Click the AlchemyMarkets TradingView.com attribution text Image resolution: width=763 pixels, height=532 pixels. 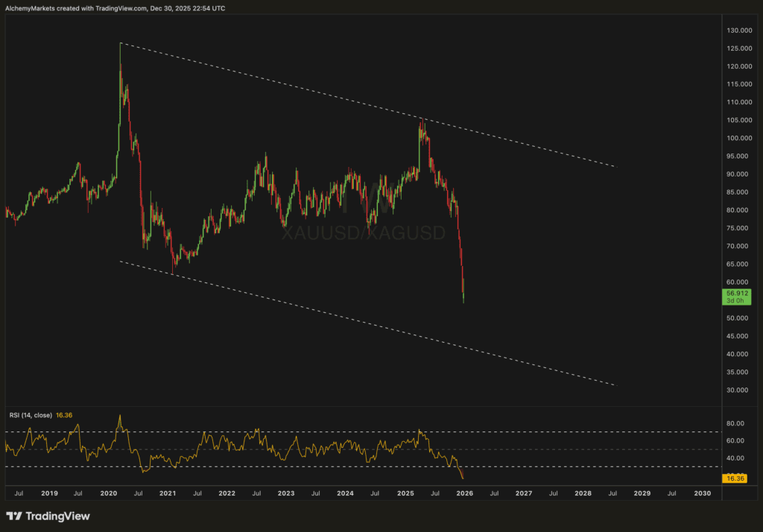pyautogui.click(x=115, y=8)
